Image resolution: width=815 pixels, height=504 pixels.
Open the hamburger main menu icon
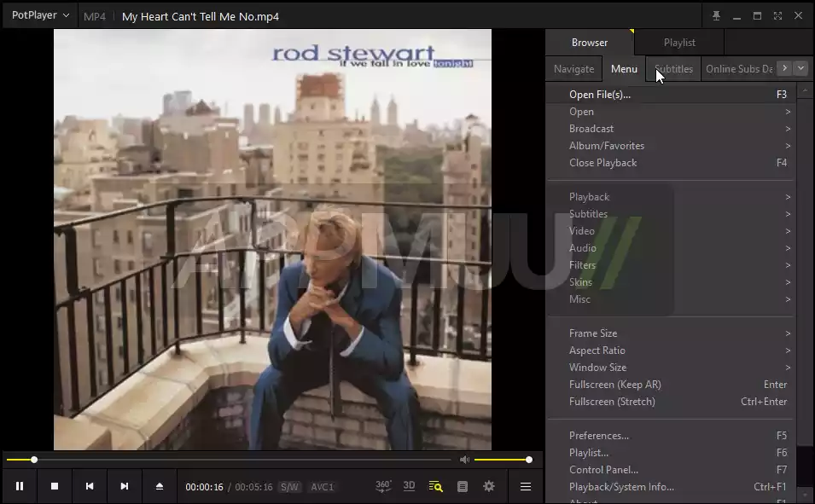pyautogui.click(x=526, y=486)
